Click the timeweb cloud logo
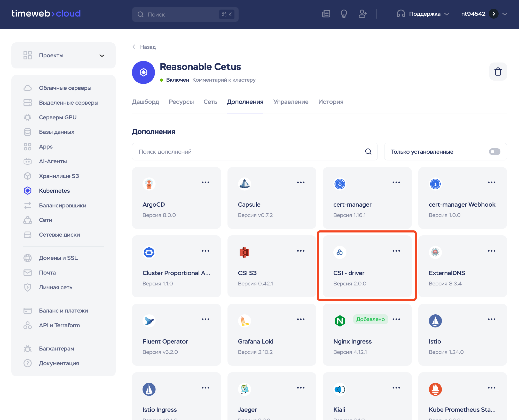 click(46, 13)
